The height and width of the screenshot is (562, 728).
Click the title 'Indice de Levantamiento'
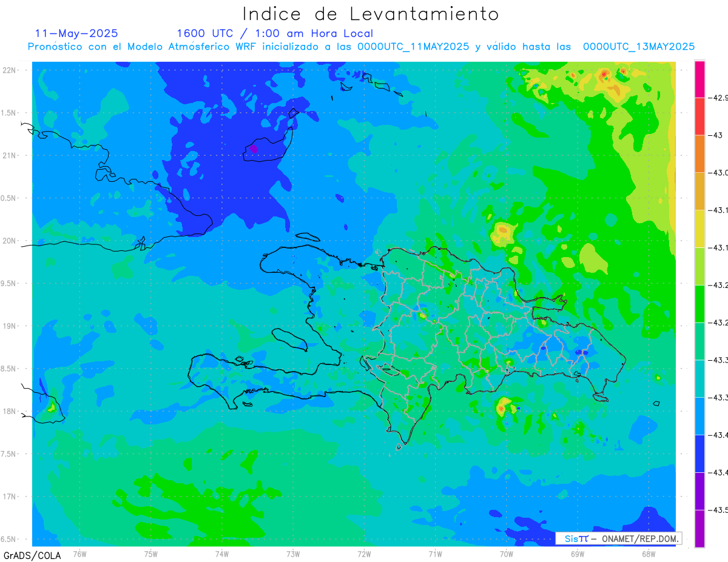[371, 13]
